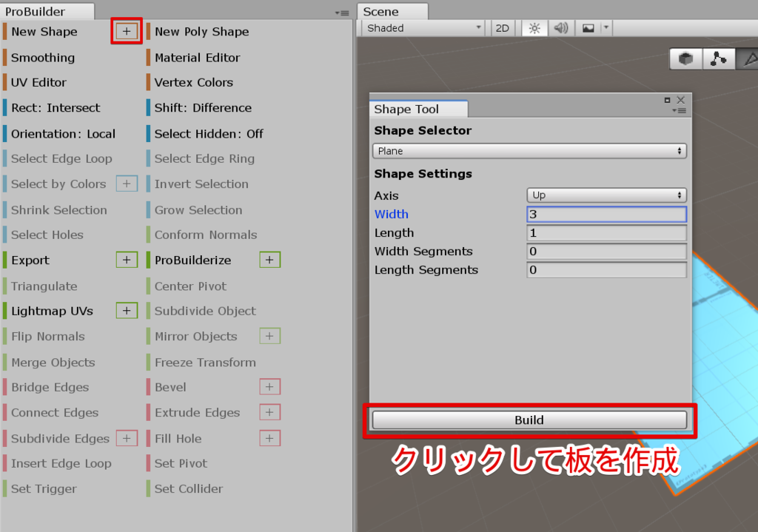Toggle Select Hidden: Off setting

point(209,134)
